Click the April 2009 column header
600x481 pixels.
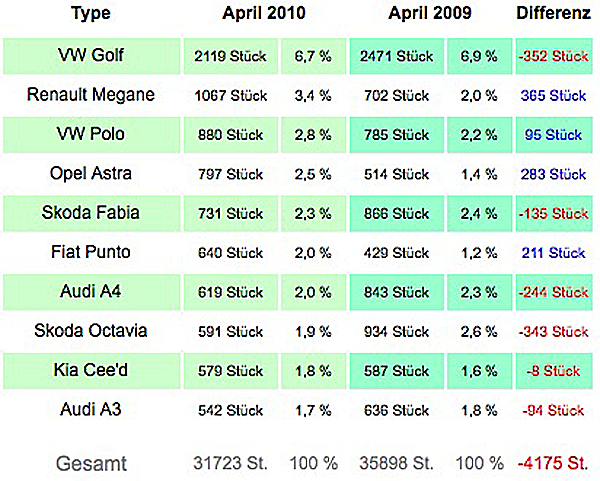point(430,13)
